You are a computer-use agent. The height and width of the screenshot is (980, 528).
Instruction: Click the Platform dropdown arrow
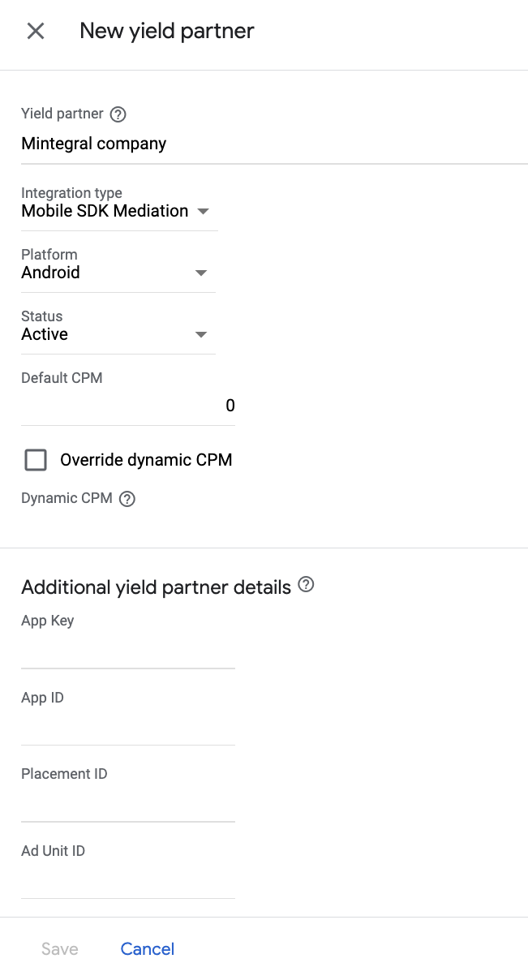click(201, 273)
